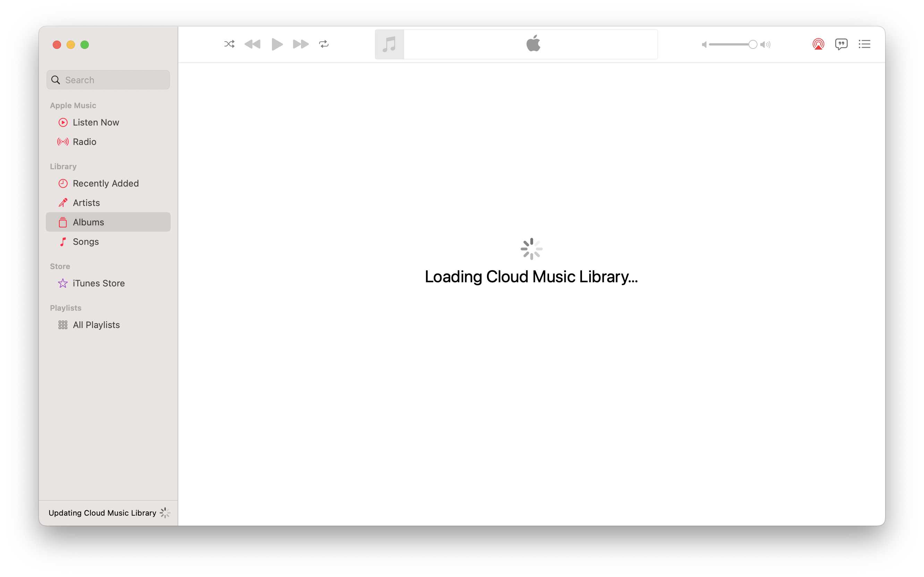Click the Songs music note icon

pos(63,242)
